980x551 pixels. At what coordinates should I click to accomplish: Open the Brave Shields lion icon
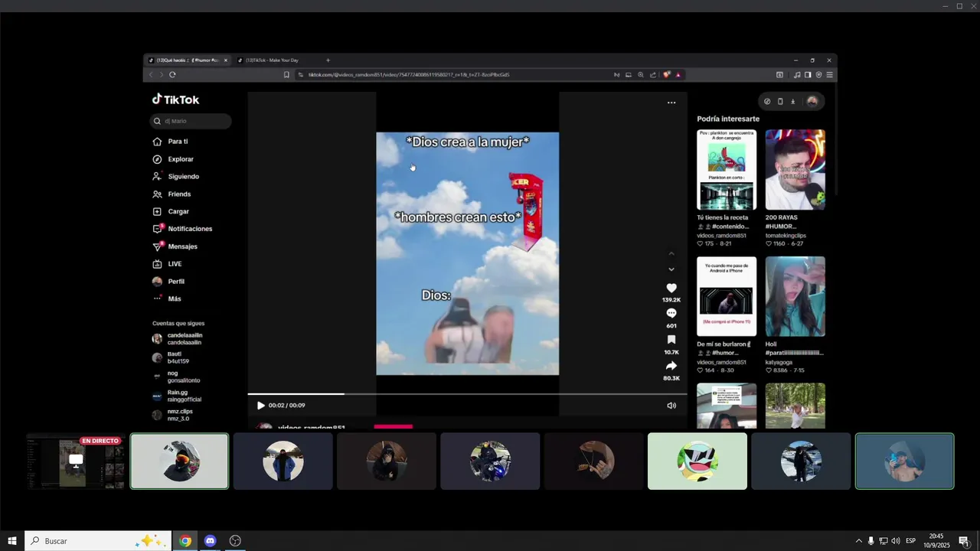(x=667, y=75)
